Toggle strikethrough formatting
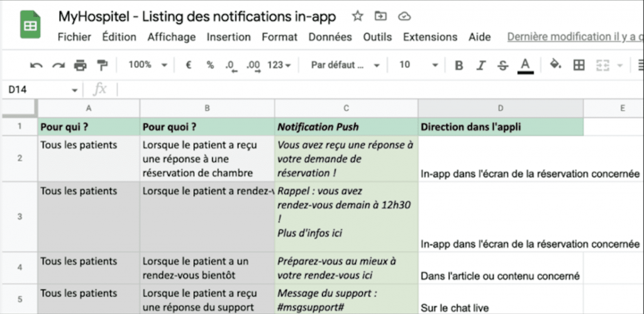This screenshot has height=314, width=644. (x=502, y=65)
